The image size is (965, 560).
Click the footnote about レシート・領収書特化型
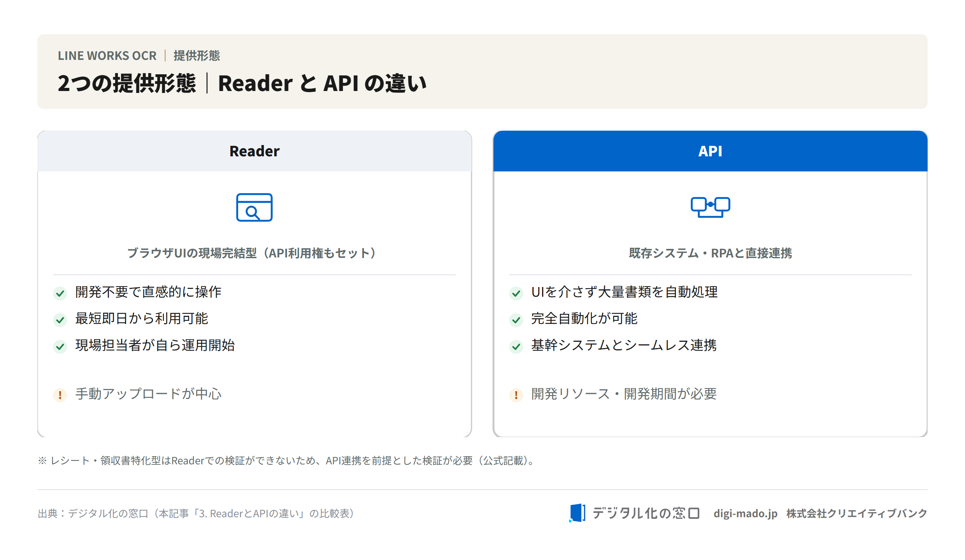pyautogui.click(x=288, y=460)
